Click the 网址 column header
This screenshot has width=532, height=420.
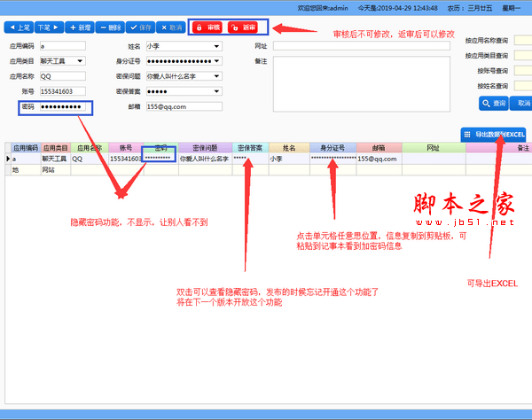(x=434, y=148)
